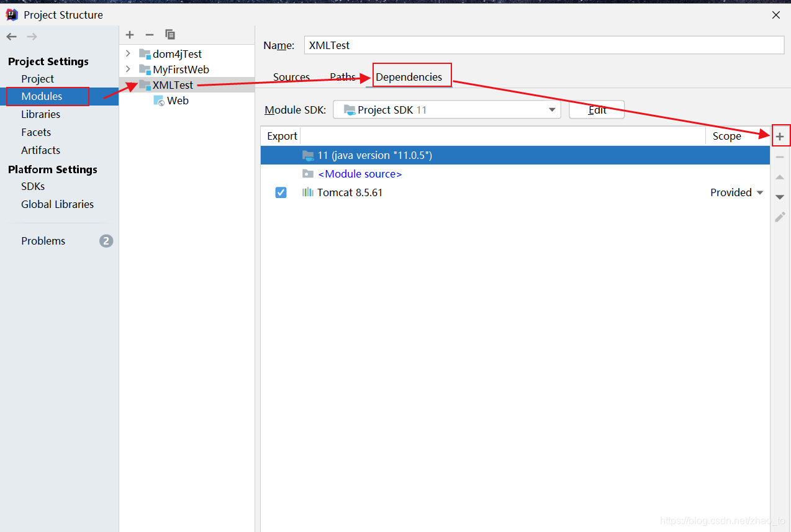Click the MyFirstWeb module folder icon

145,70
